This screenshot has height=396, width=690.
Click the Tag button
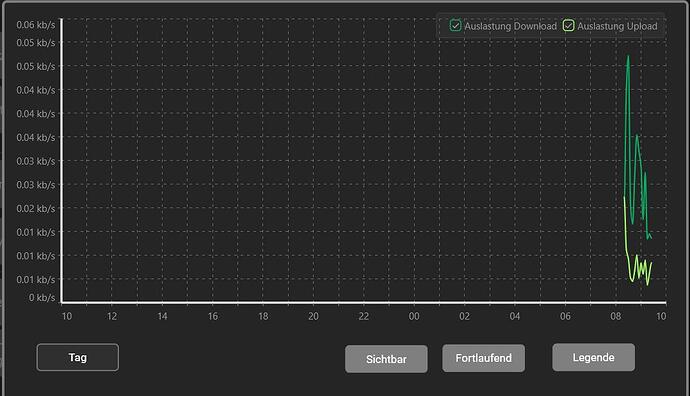[77, 357]
